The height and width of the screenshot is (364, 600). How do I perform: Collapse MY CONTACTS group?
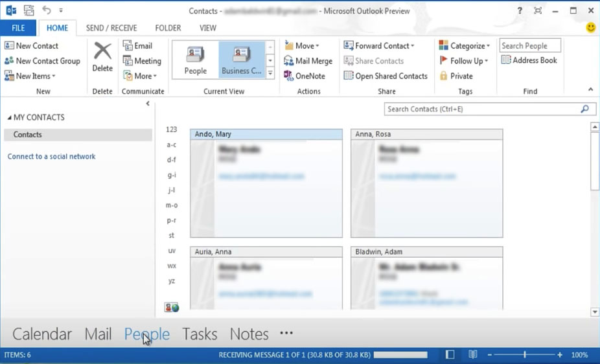click(9, 118)
